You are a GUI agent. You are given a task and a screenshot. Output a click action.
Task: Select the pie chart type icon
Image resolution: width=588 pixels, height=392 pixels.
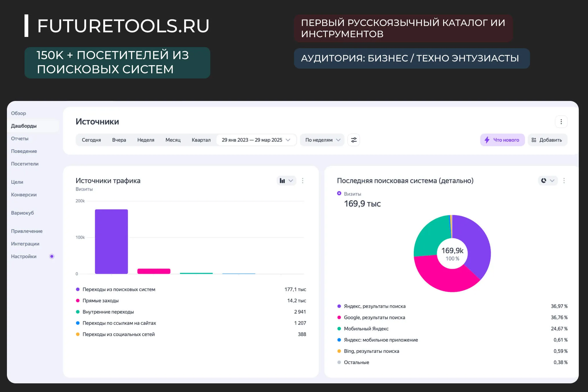544,180
